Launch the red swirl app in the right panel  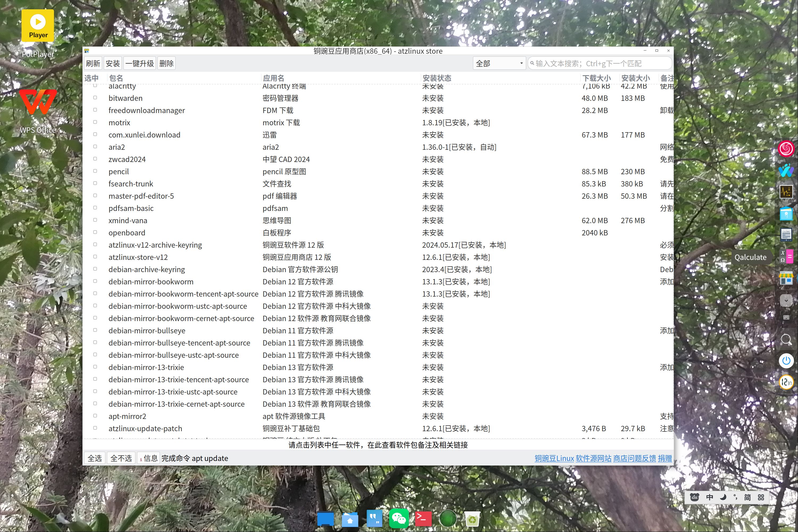tap(786, 149)
